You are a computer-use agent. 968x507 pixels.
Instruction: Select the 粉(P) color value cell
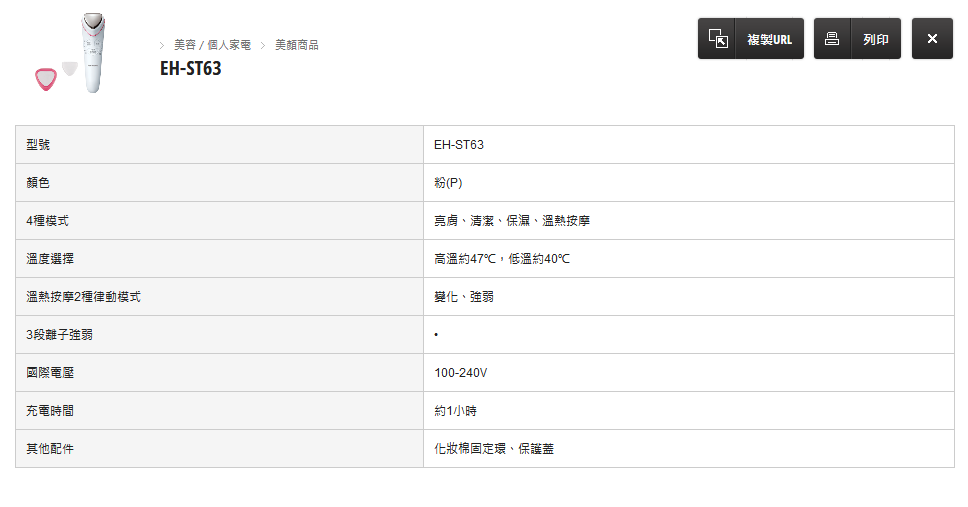coord(448,183)
